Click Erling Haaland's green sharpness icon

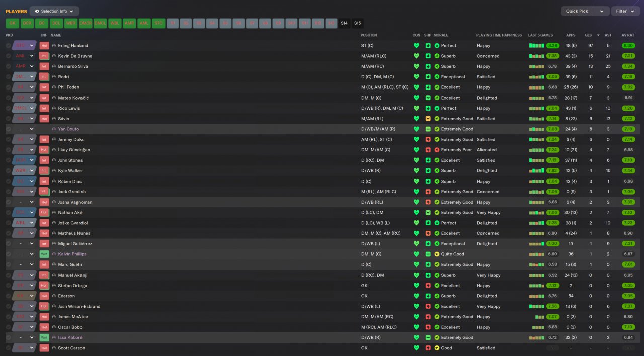coord(428,46)
